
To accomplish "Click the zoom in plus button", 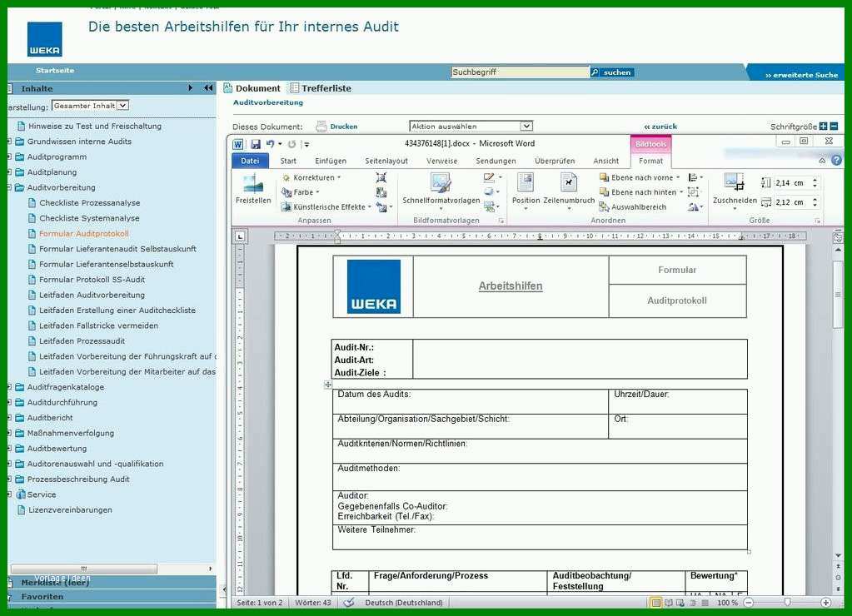I will point(825,603).
